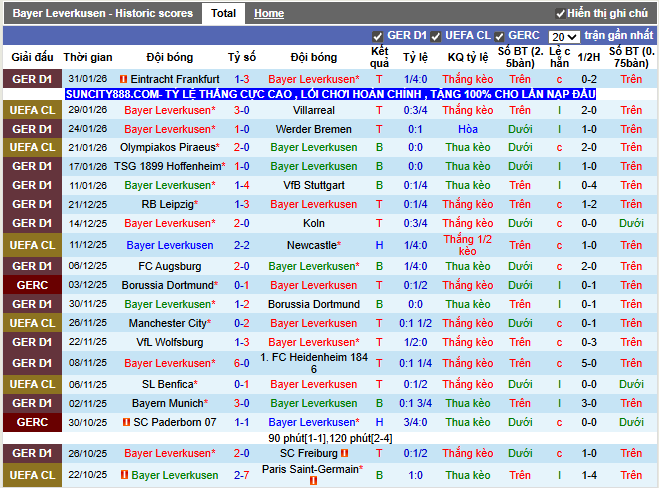This screenshot has width=659, height=488.
Task: Open VfB Stuttgart team link
Action: click(x=314, y=185)
